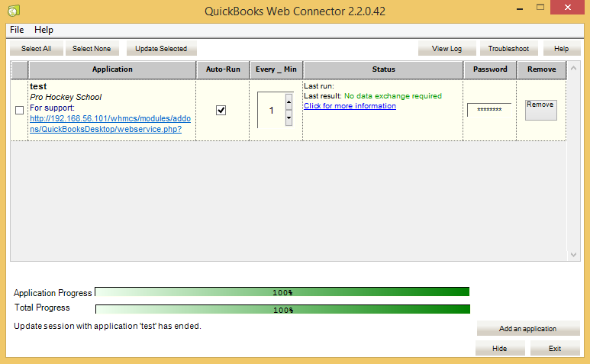This screenshot has height=364, width=590.
Task: Click the Remove column header
Action: click(541, 69)
